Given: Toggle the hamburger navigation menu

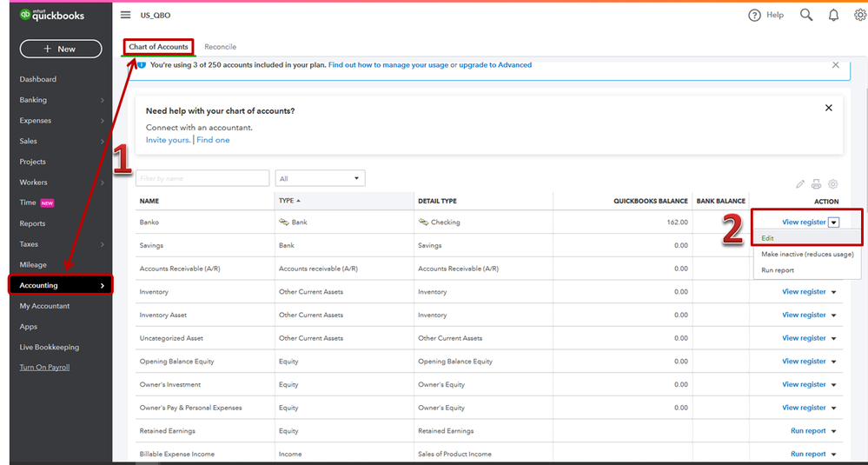Looking at the screenshot, I should click(x=126, y=15).
